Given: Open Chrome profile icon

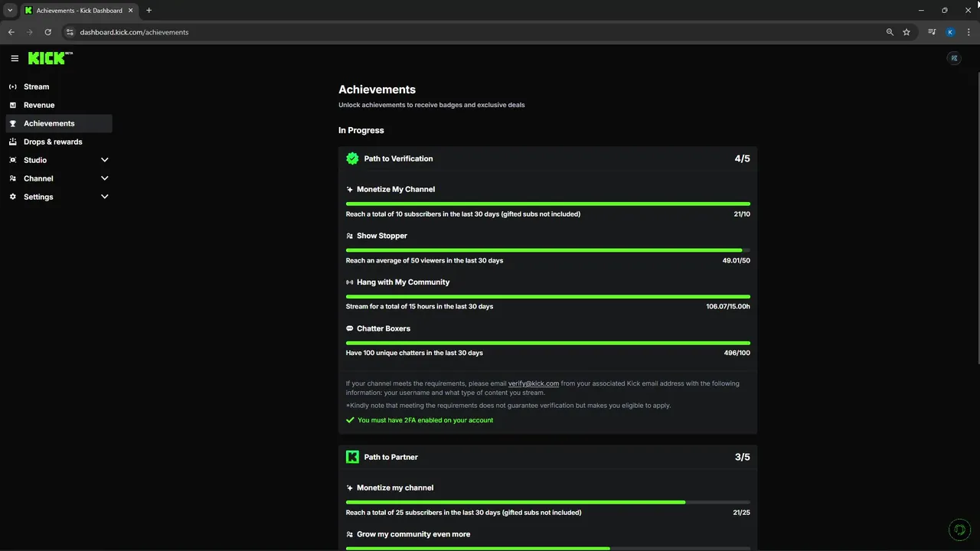Looking at the screenshot, I should point(950,32).
